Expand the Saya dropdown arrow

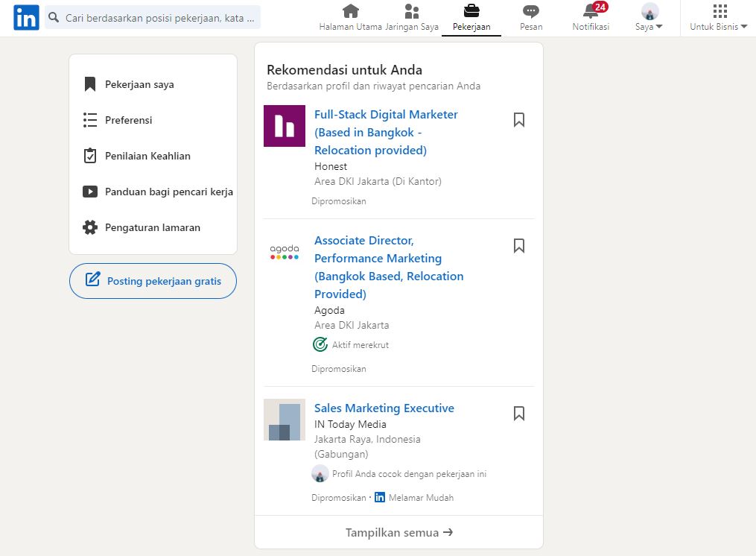(x=659, y=27)
